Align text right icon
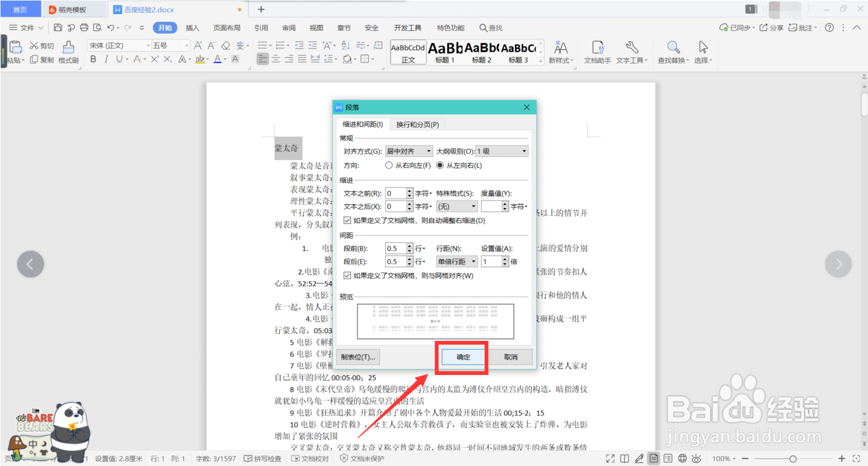 (x=289, y=59)
